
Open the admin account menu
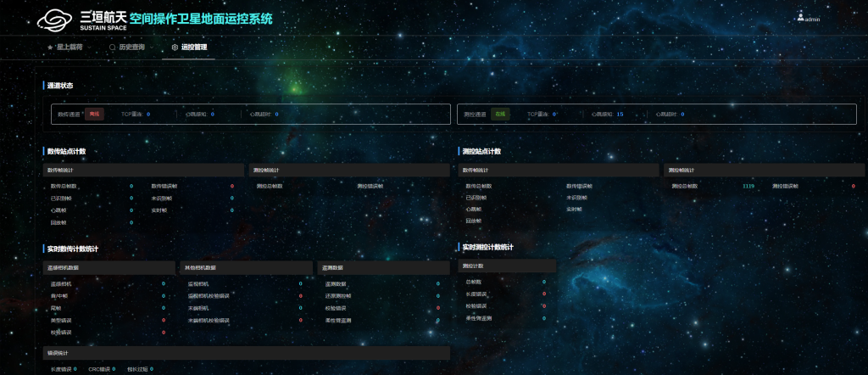(809, 18)
